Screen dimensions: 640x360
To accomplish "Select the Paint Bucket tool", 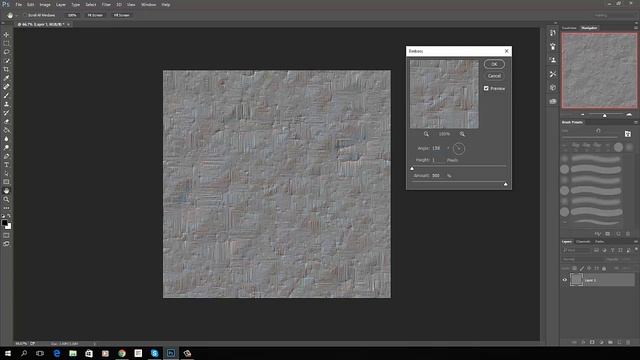I will [6, 130].
